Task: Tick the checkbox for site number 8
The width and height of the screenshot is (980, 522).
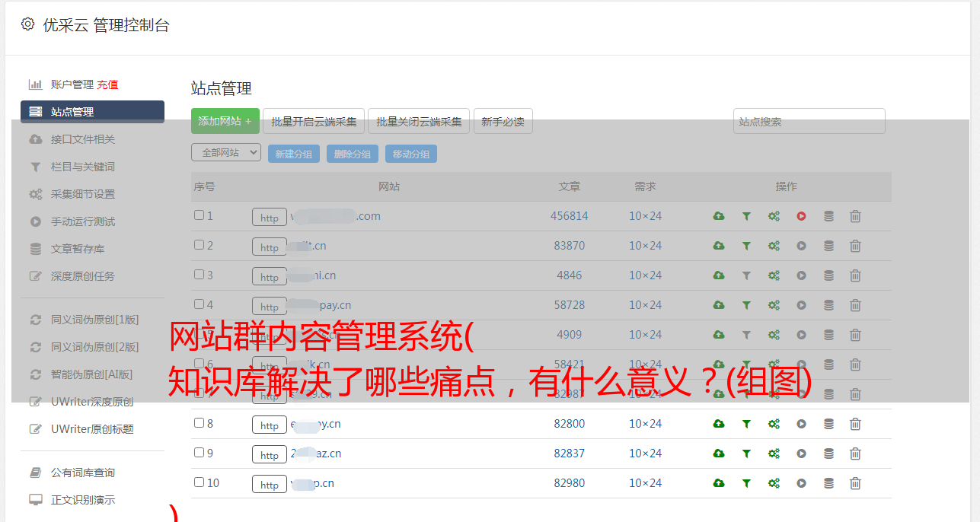Action: pyautogui.click(x=199, y=423)
